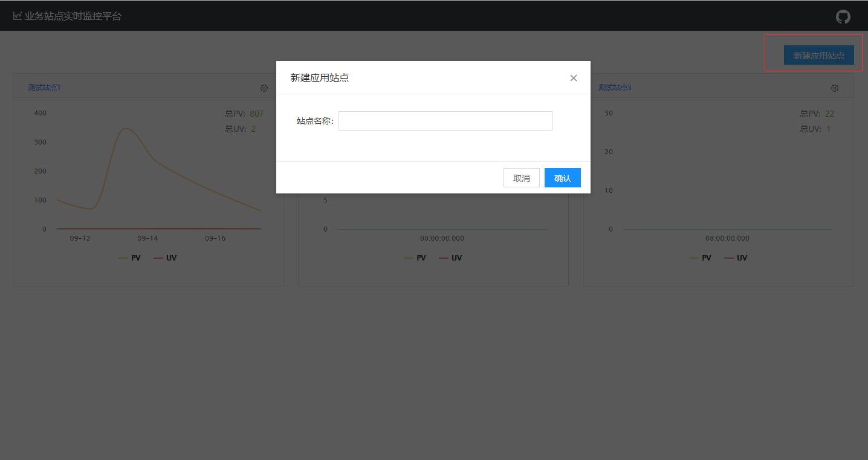This screenshot has width=868, height=460.
Task: Toggle UV legend in 测试站点1 chart
Action: pos(165,258)
